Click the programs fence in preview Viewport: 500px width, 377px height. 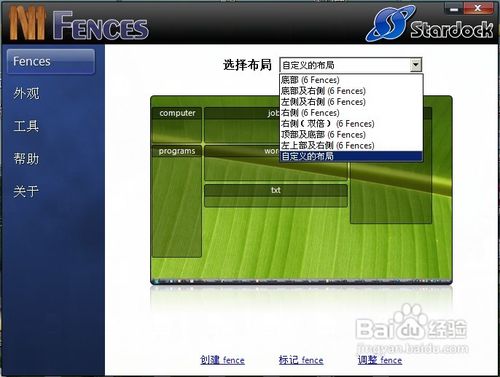tap(177, 201)
